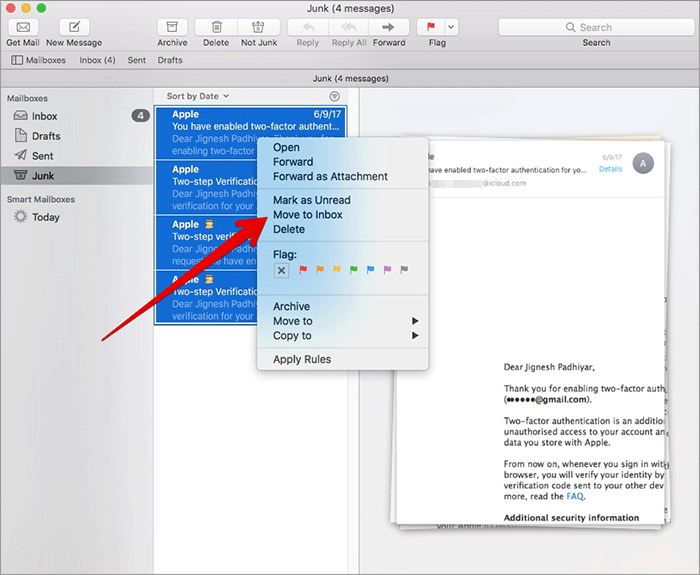Open the FAQ link in message body
700x575 pixels.
tap(575, 496)
